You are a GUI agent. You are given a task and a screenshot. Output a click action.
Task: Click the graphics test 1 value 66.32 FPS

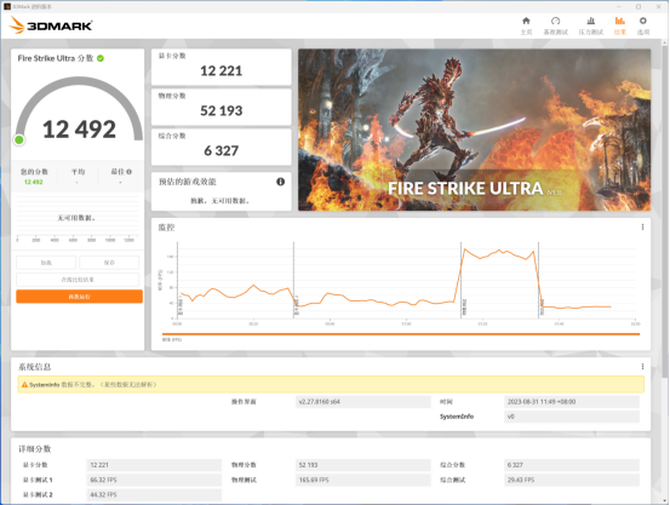pyautogui.click(x=154, y=480)
